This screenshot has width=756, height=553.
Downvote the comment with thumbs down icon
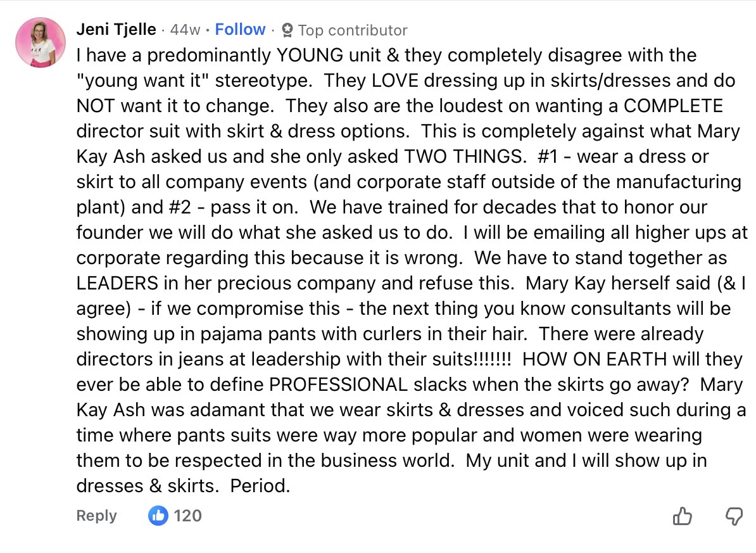point(733,516)
